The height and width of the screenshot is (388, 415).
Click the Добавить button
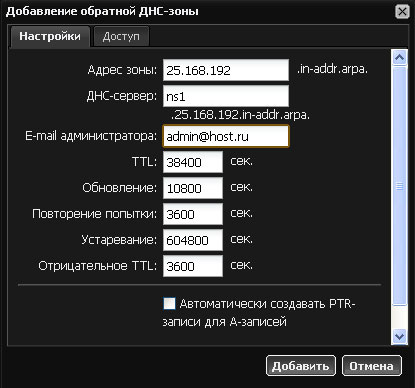300,366
